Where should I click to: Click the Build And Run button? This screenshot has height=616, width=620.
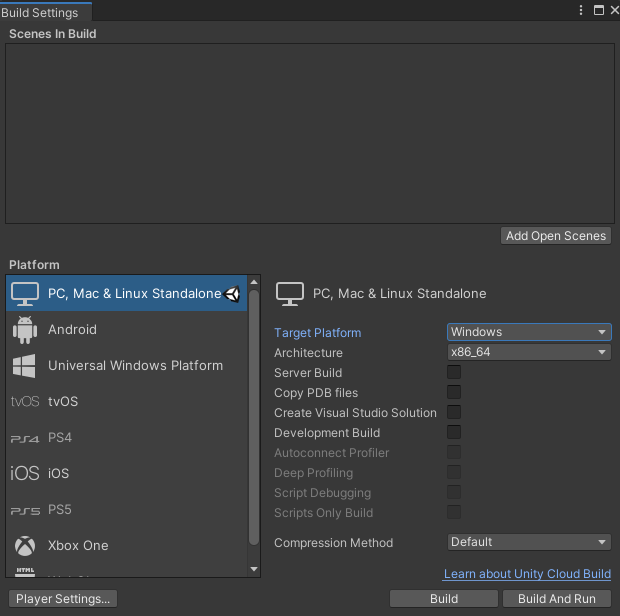pos(557,599)
